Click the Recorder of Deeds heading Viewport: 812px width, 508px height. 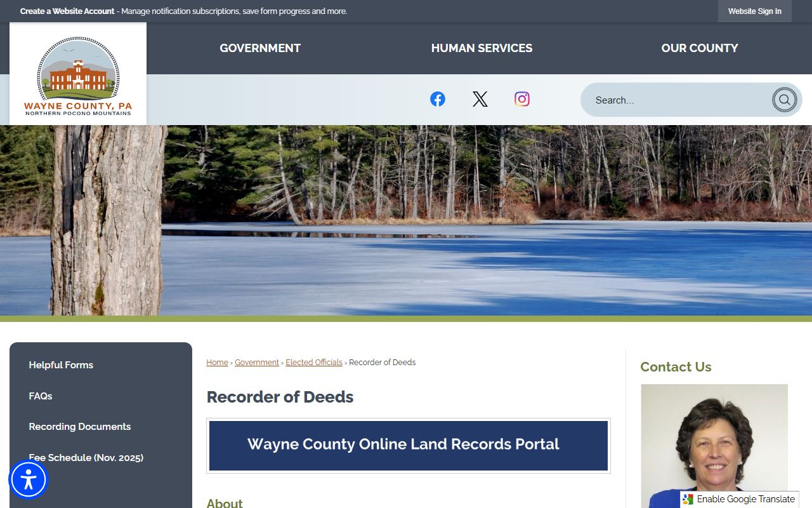point(280,397)
